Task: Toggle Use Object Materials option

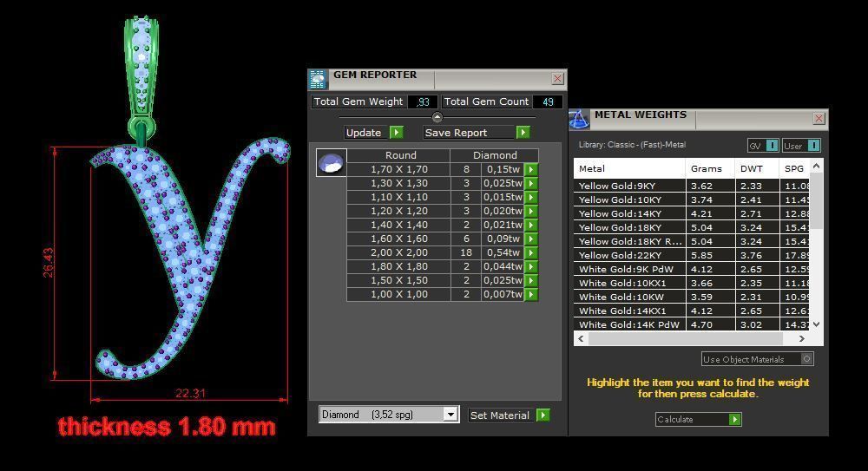Action: (806, 359)
